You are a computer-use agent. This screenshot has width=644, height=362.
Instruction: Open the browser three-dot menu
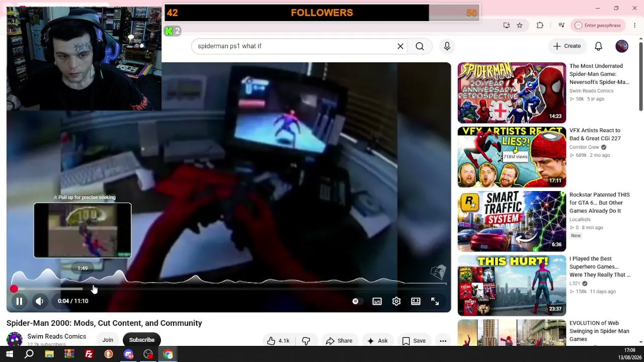coord(634,25)
